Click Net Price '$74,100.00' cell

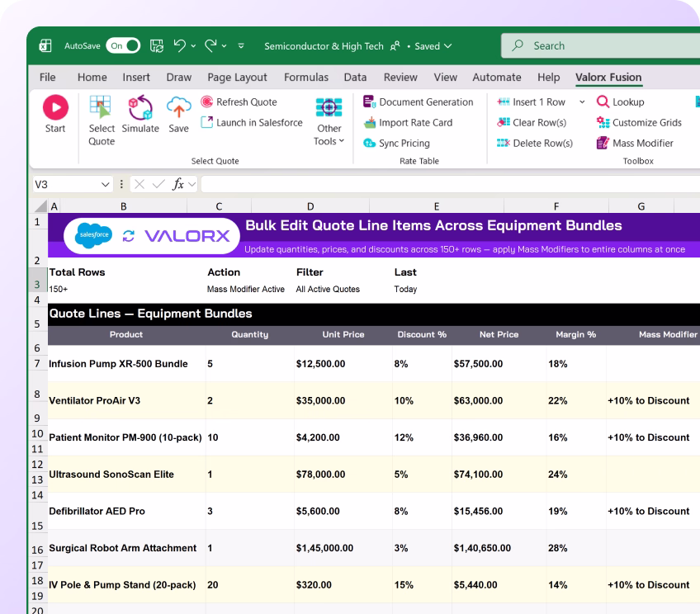click(x=499, y=475)
